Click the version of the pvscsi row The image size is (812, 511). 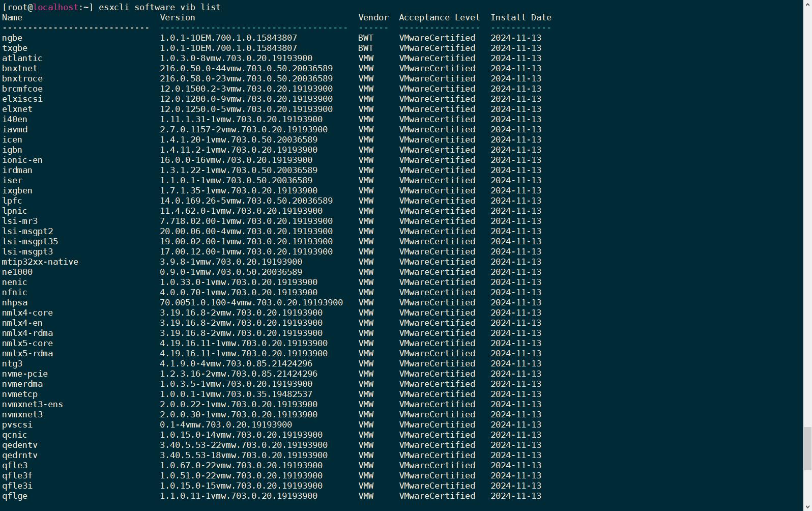coord(225,424)
